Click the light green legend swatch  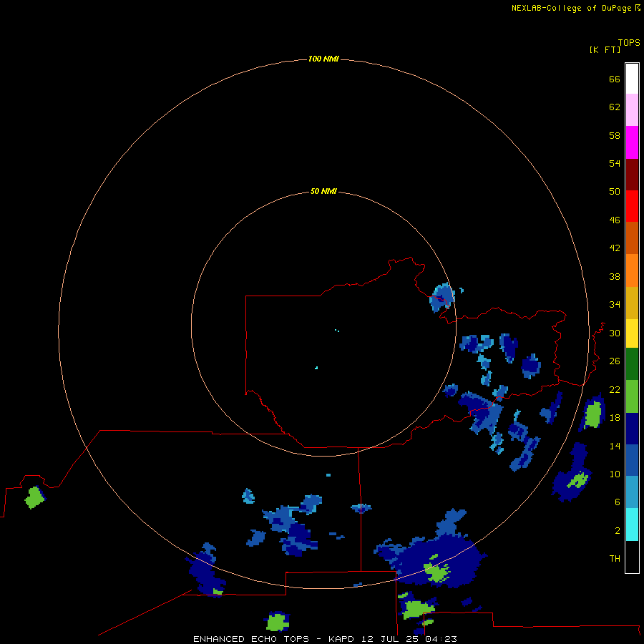tap(632, 396)
